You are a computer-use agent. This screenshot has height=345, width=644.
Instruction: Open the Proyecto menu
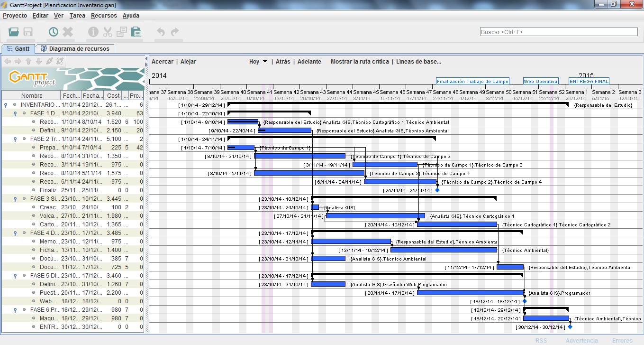click(x=15, y=15)
